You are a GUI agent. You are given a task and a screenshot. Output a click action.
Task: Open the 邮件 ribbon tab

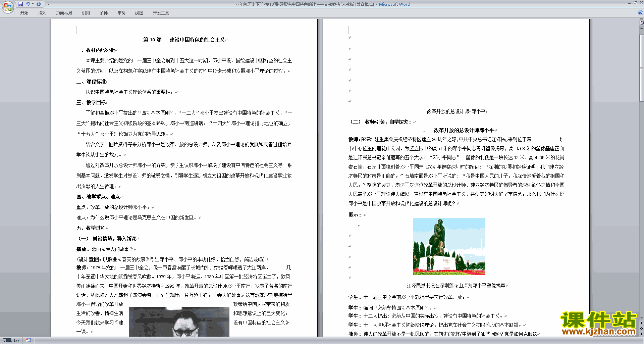coord(104,13)
